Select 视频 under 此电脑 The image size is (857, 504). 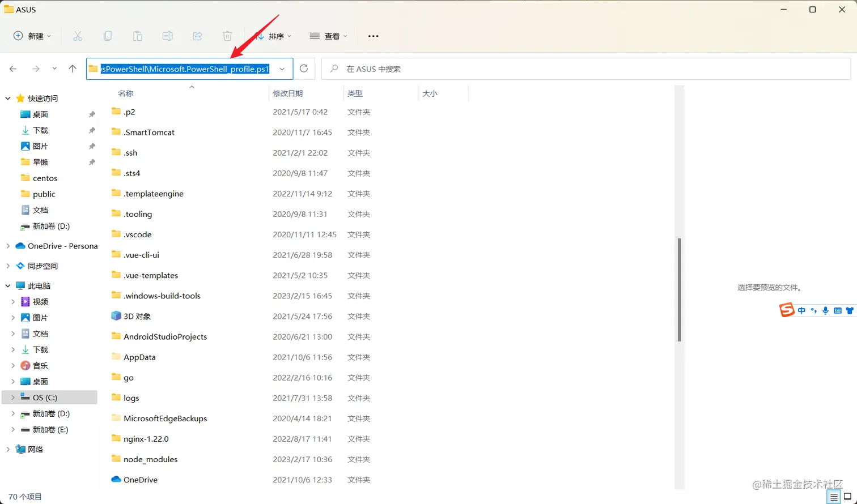click(40, 302)
